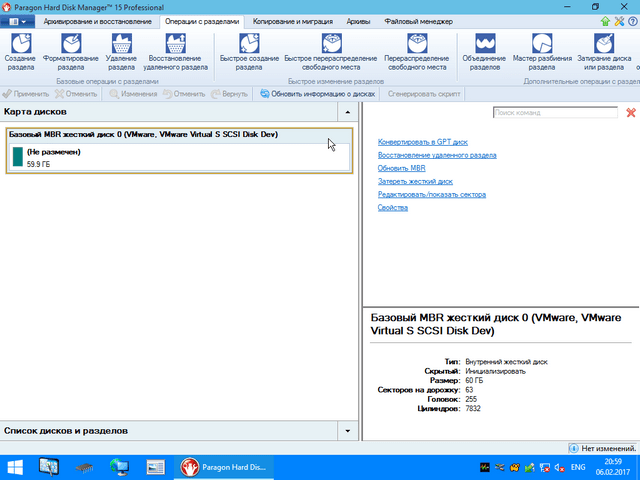Click the Затереть жесткий диск link
The height and width of the screenshot is (480, 640).
coord(415,182)
